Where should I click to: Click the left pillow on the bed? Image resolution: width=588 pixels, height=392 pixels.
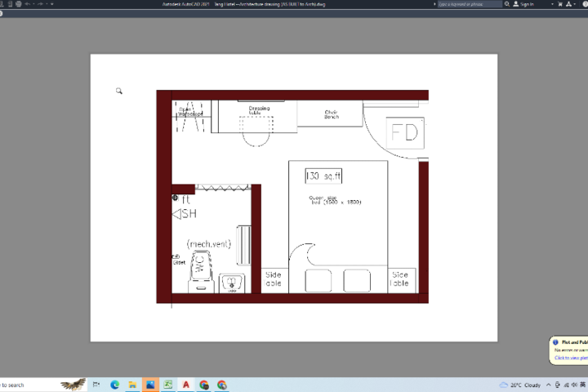318,281
